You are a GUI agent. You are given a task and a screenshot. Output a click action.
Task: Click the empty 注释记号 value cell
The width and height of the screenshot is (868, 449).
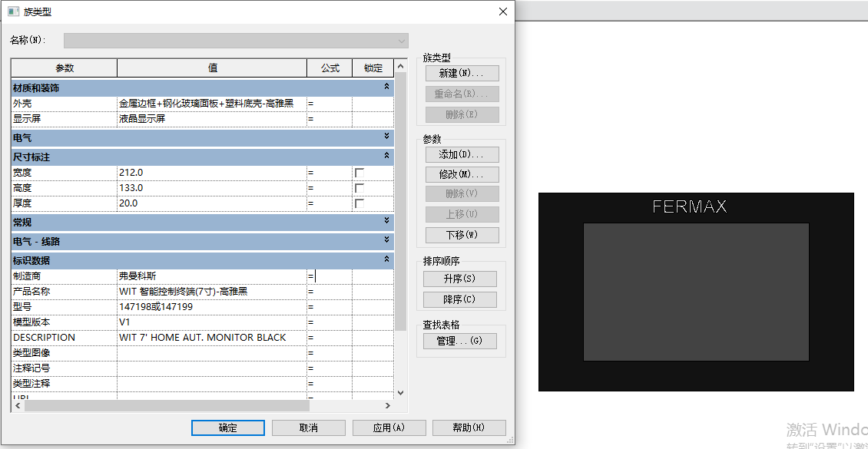(x=212, y=368)
